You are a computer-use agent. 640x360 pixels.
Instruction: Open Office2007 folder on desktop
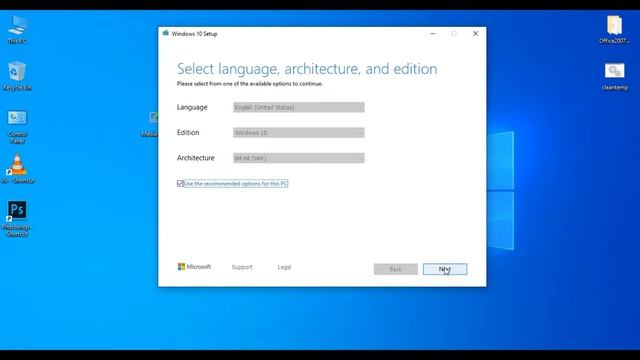[x=614, y=29]
